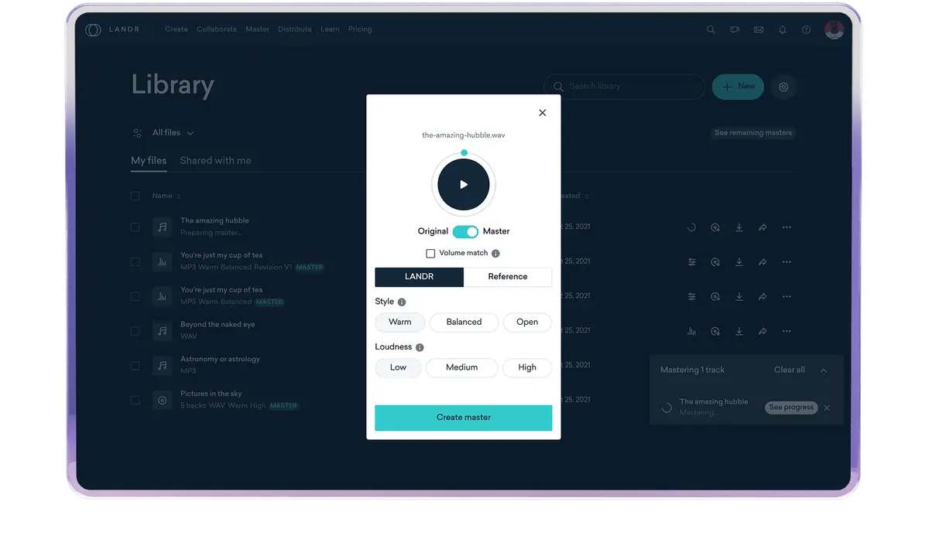Image resolution: width=929 pixels, height=560 pixels.
Task: Set loudness to Medium
Action: 461,368
